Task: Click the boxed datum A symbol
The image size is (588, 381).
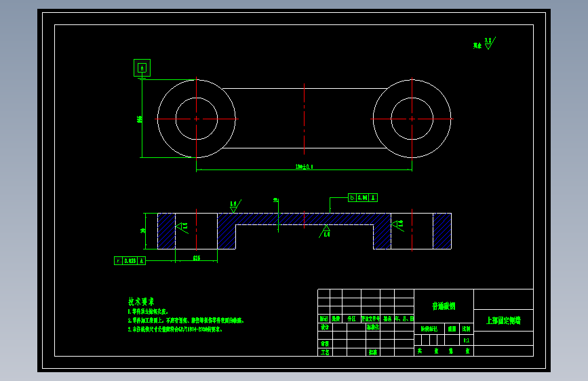Action: (142, 68)
